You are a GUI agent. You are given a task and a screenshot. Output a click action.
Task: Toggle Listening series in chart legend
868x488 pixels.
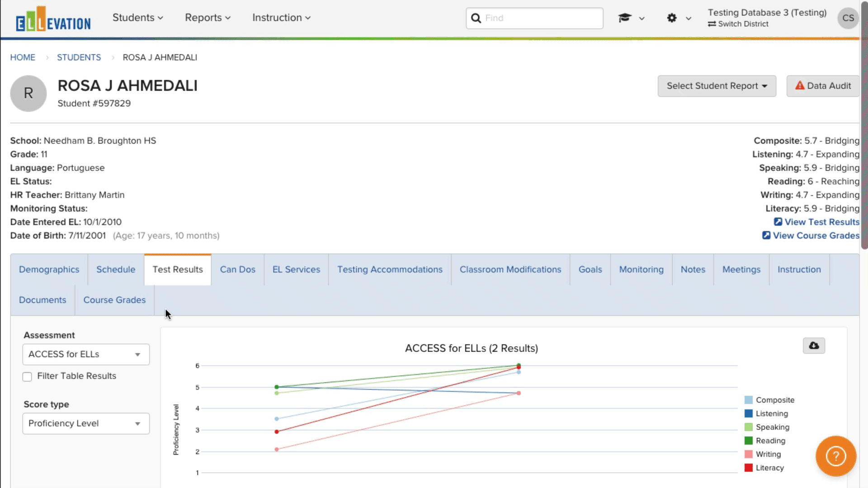click(766, 413)
